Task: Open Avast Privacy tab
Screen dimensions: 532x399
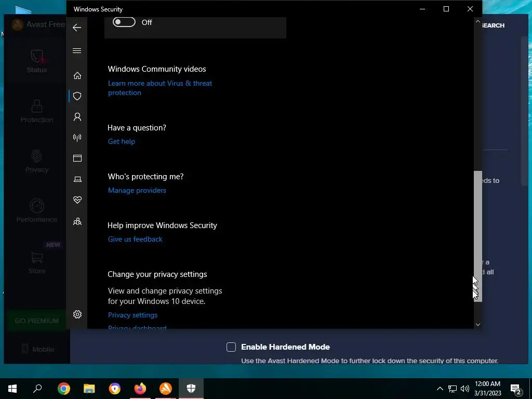Action: (37, 162)
